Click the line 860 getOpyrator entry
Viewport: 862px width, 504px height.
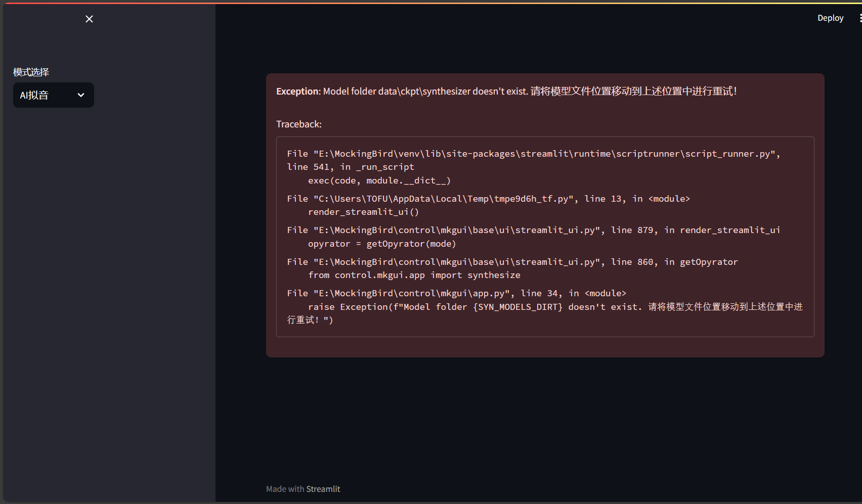[512, 262]
